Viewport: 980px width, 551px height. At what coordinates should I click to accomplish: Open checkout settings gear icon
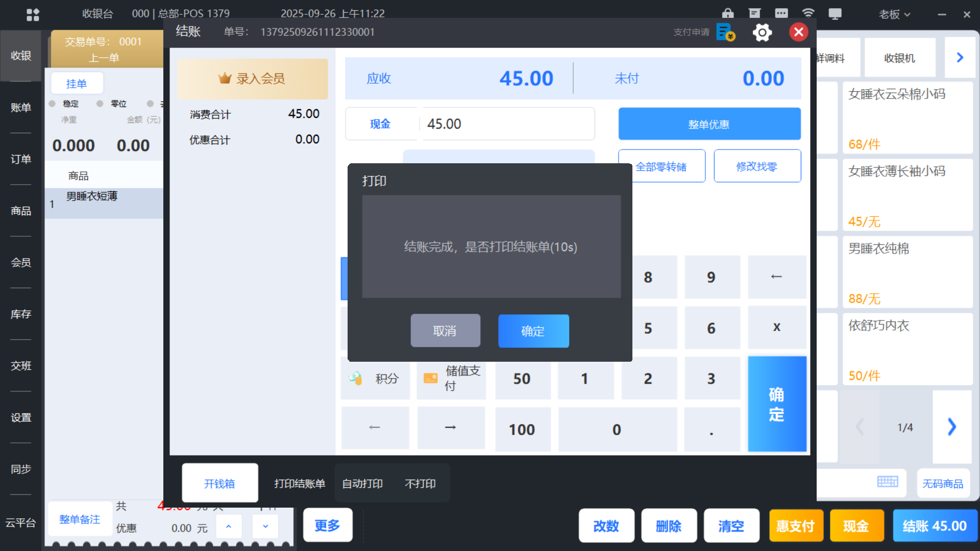click(762, 33)
